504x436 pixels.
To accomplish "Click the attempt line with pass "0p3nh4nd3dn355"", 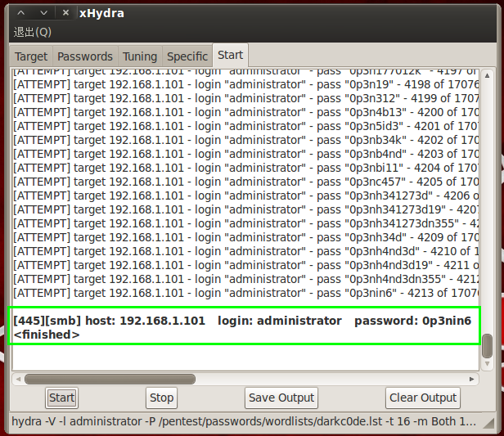I will tap(246, 279).
